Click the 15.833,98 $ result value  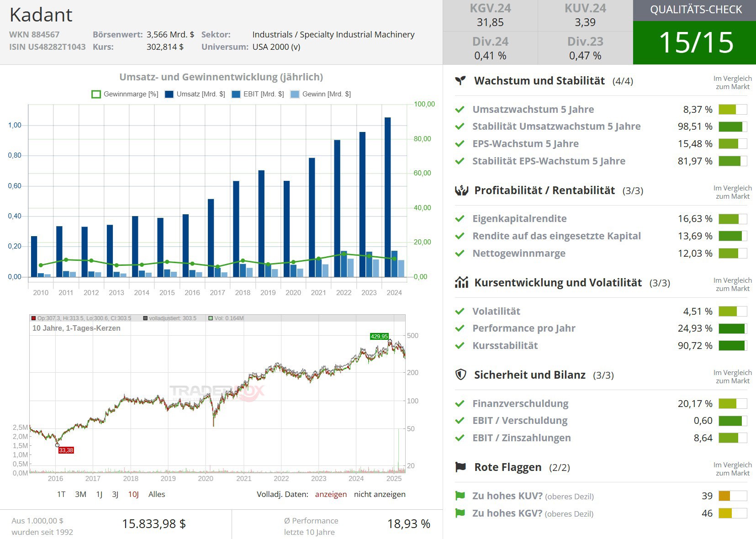point(154,524)
